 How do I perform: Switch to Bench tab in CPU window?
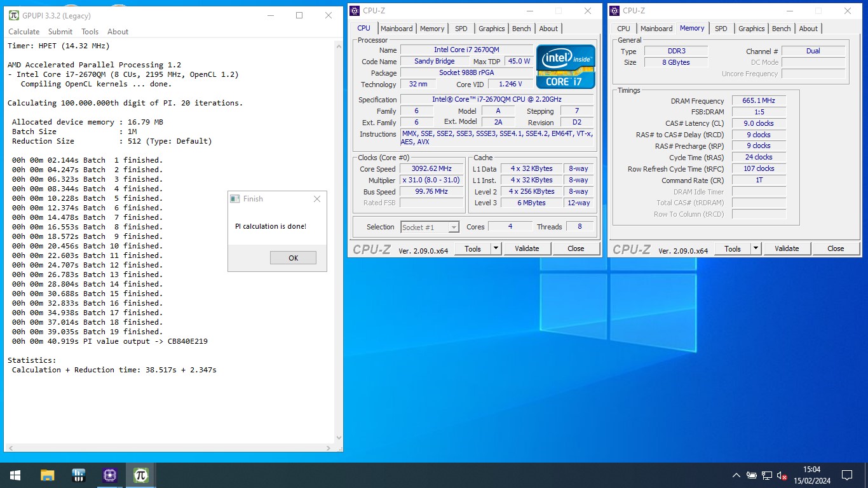(x=522, y=29)
